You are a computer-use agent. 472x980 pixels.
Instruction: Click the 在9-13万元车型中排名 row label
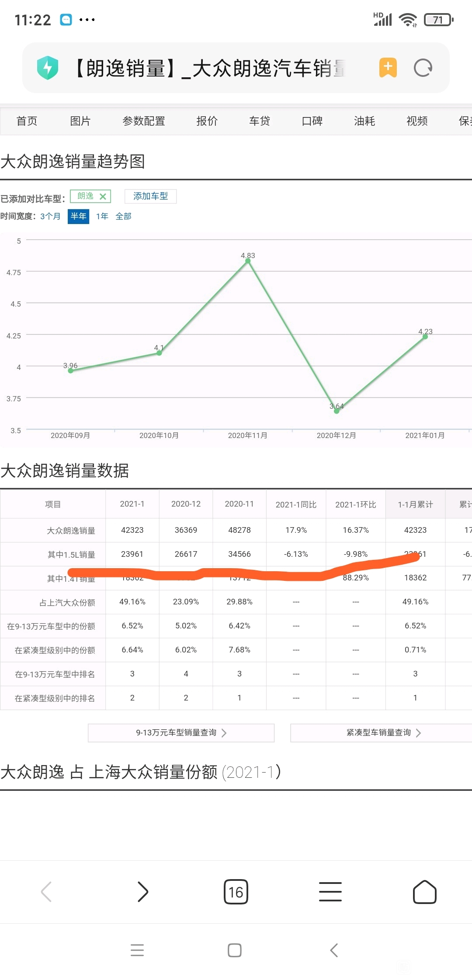coord(55,674)
